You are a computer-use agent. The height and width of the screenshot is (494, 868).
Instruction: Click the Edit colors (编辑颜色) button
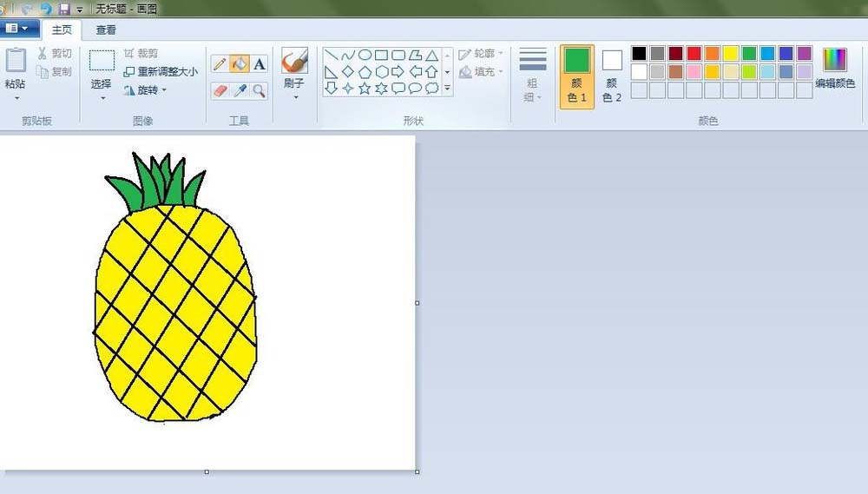tap(835, 68)
